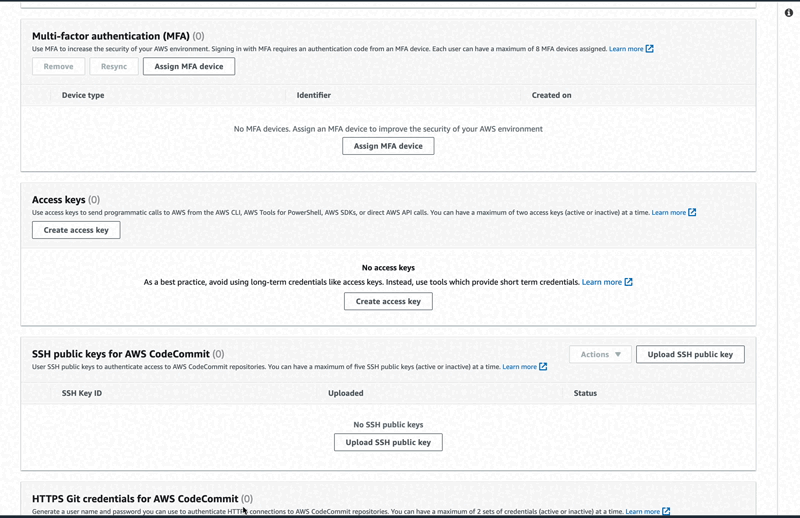Image resolution: width=800 pixels, height=518 pixels.
Task: Open Learn more link in HTTPS Git credentials description
Action: (x=642, y=511)
